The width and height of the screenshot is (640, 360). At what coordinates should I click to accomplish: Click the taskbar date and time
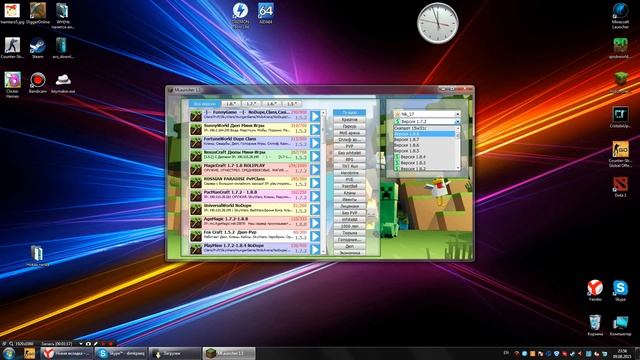coord(622,353)
